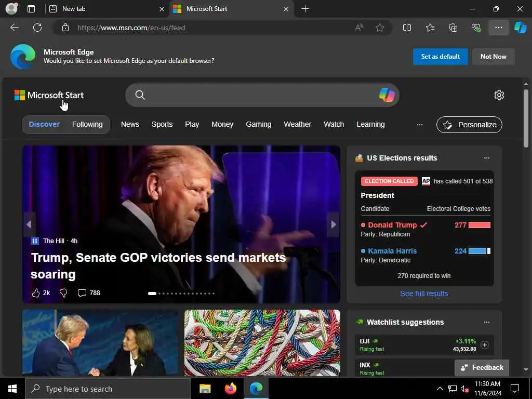Add DJI to watchlist plus icon

click(485, 345)
